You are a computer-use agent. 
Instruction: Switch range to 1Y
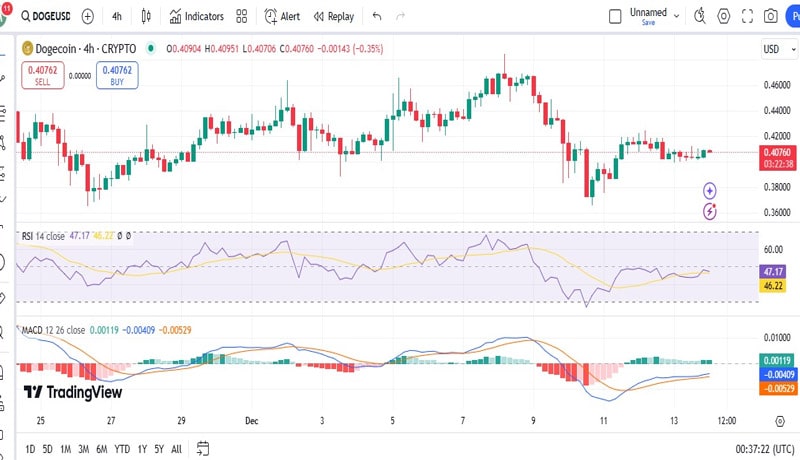142,449
